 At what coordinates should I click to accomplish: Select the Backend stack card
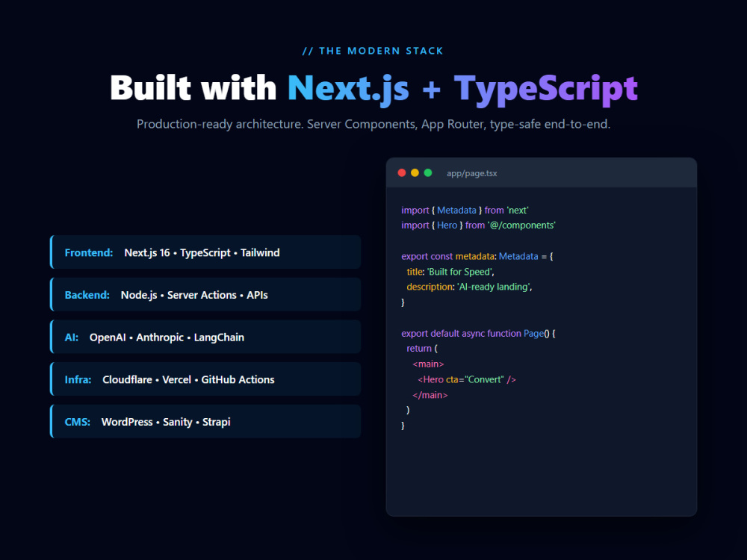coord(205,294)
